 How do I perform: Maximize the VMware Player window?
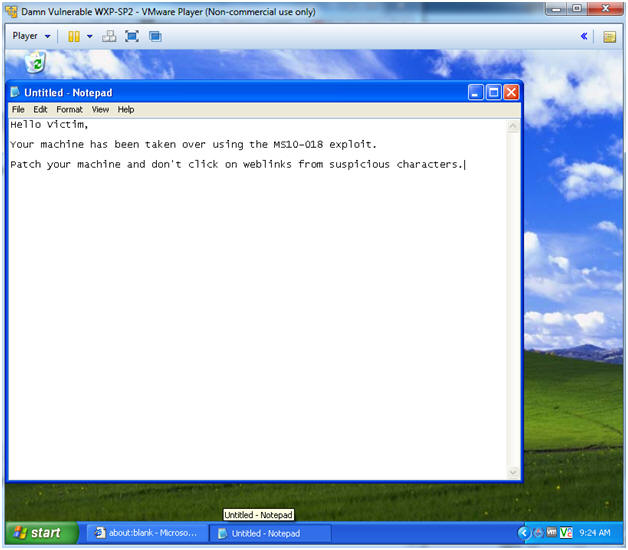tap(577, 9)
